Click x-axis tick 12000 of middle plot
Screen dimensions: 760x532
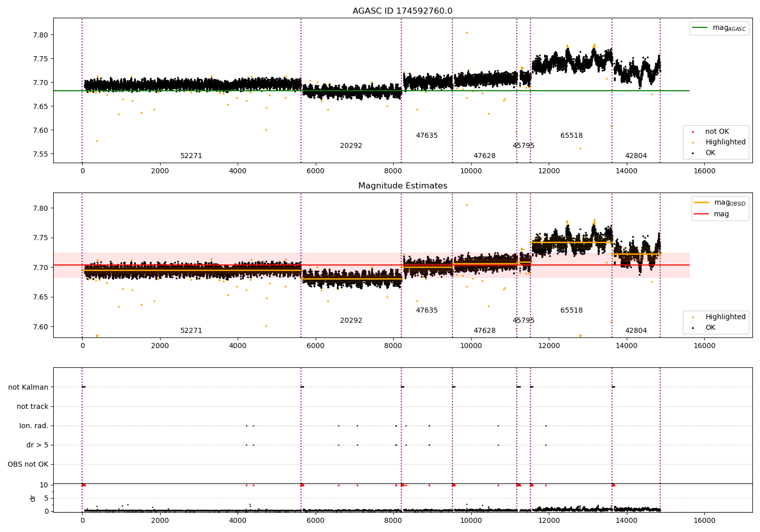click(549, 346)
